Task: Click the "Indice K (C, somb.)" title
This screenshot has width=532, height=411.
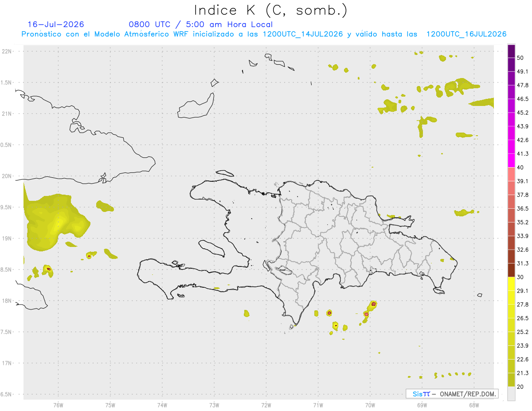Action: coord(270,10)
